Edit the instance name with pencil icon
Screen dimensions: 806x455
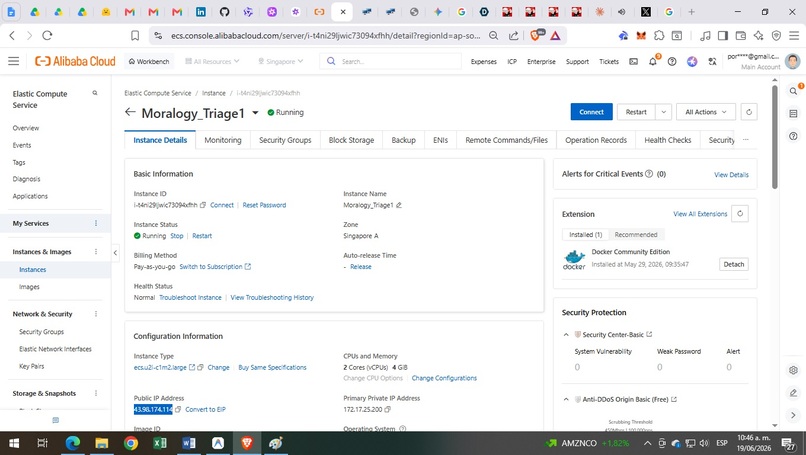pos(399,205)
